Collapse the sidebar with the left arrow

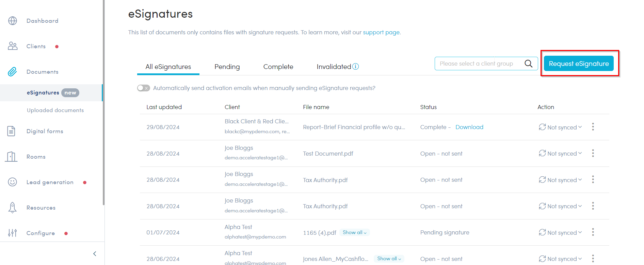coord(95,253)
